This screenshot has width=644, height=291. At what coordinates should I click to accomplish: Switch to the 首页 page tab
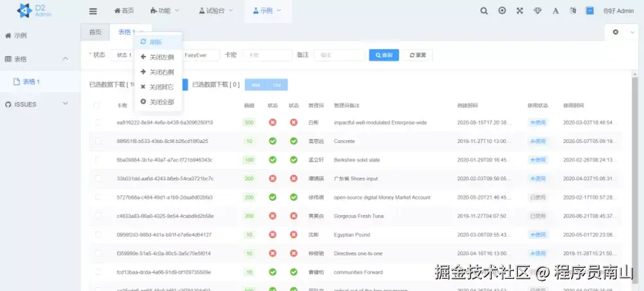coord(95,32)
